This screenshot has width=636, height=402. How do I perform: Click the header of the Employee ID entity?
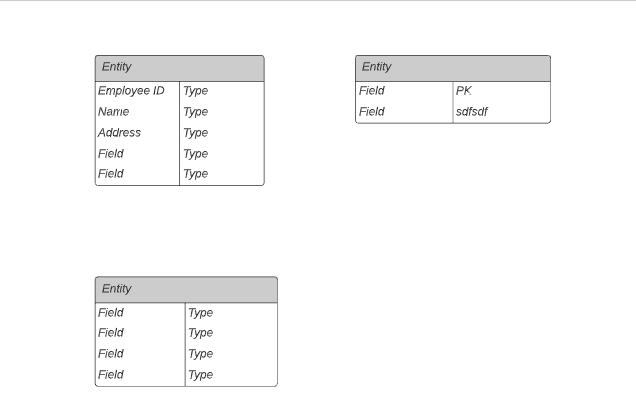click(x=179, y=68)
